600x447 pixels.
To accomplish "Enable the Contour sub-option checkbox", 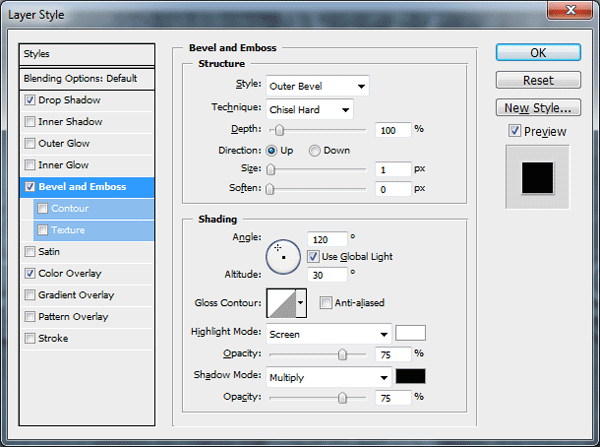I will point(42,208).
